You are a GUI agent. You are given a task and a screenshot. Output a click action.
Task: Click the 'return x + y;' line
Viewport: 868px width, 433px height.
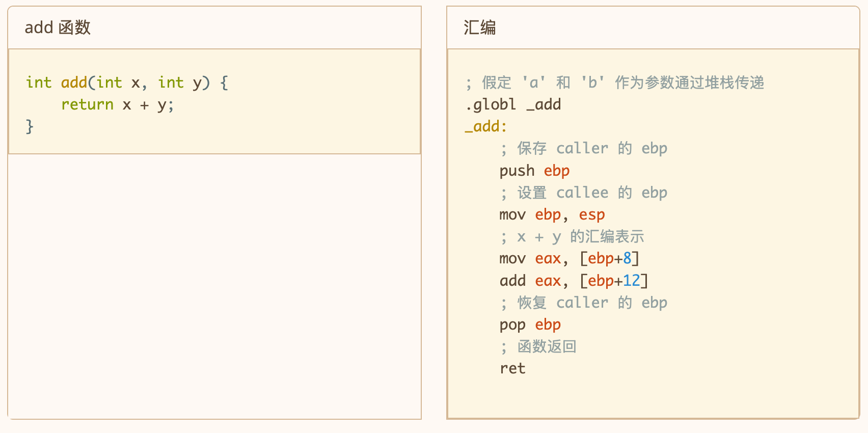coord(118,104)
